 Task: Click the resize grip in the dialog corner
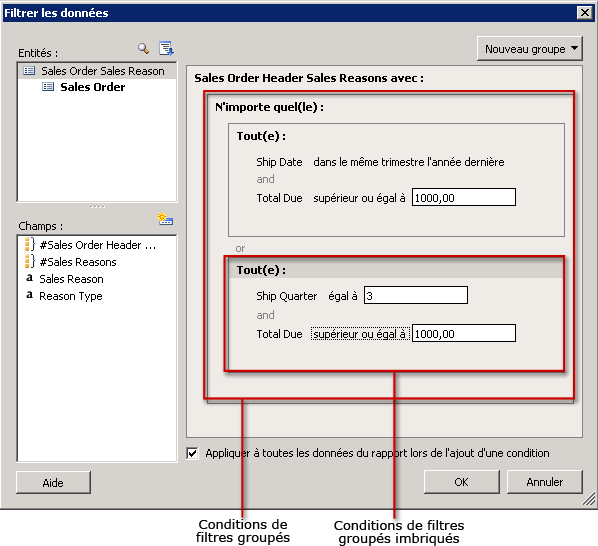[x=589, y=499]
